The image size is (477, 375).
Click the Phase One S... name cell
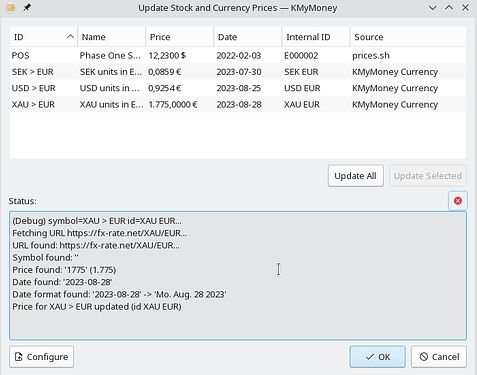(112, 55)
